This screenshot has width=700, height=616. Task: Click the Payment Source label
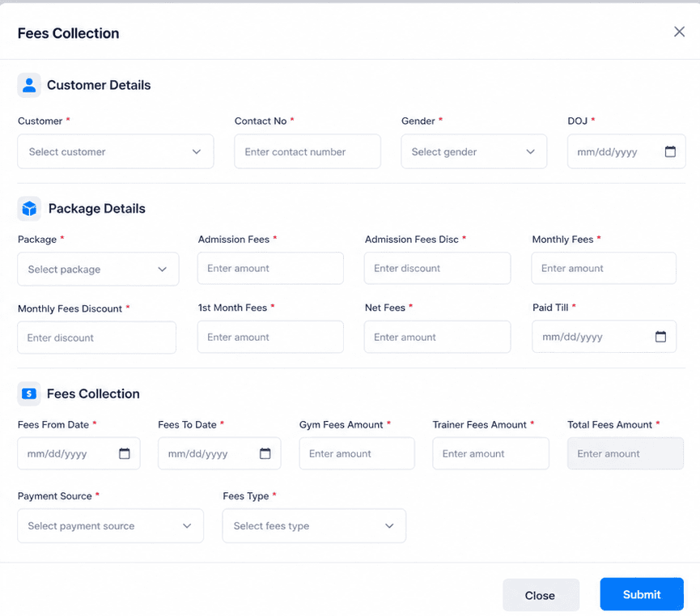pos(55,496)
